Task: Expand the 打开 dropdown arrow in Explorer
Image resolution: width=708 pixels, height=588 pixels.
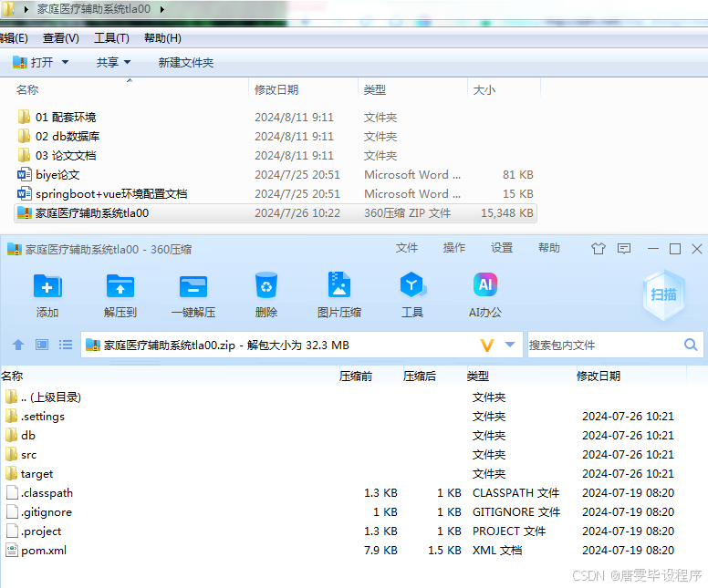Action: pos(65,62)
